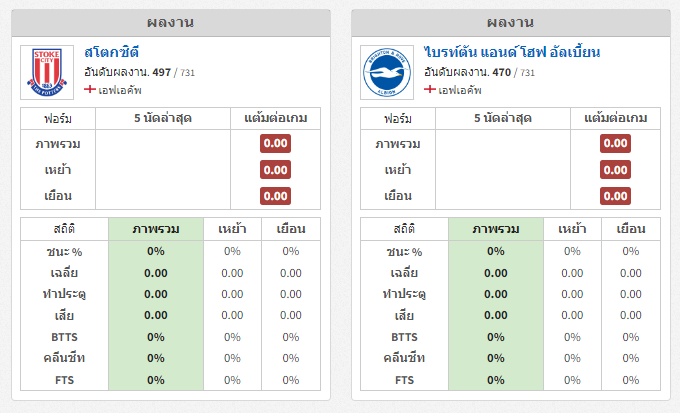Click the left ผลงาน panel header
Screen dimensions: 680x413
click(170, 22)
